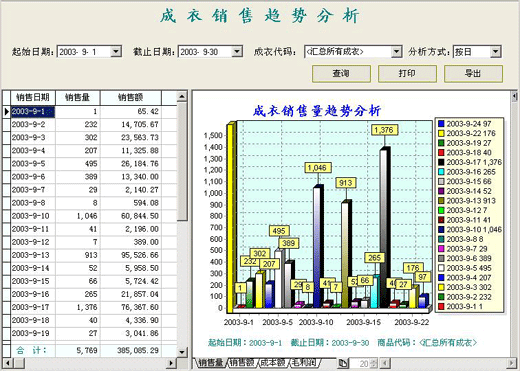Click the stepper arrows next to value 20
Screen dimensions: 520x371
click(x=374, y=363)
